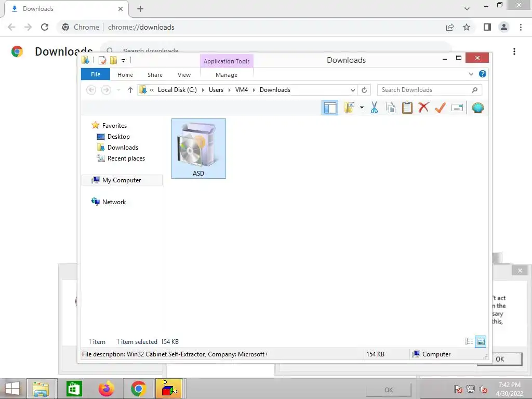Click OK in the background dialog
The image size is (532, 399).
tap(500, 359)
